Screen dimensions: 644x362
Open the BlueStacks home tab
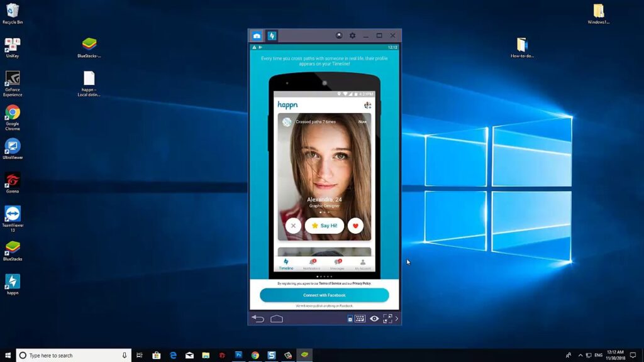257,36
